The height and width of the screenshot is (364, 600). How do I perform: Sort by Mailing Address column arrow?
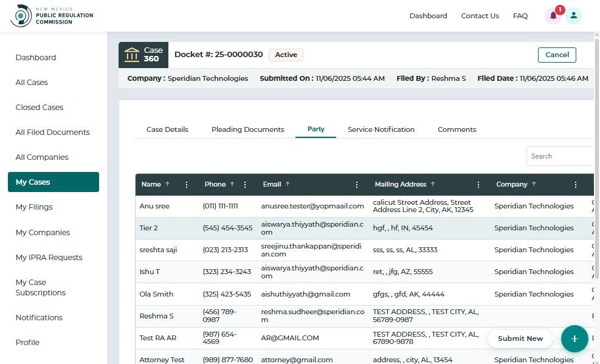point(433,184)
